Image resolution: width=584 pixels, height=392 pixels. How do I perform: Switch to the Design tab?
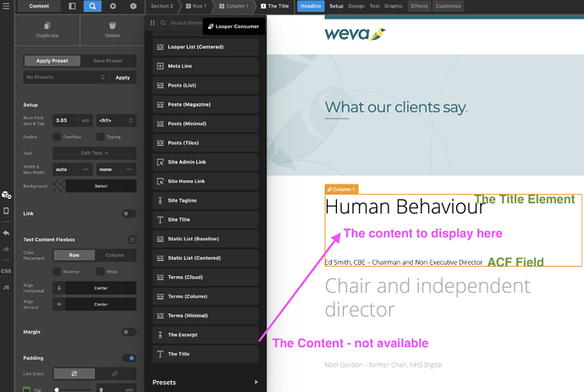(356, 6)
